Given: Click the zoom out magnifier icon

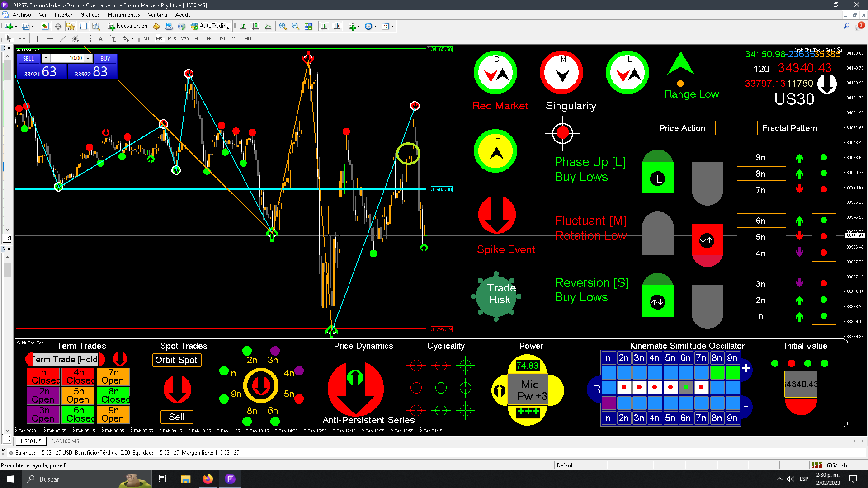Looking at the screenshot, I should pyautogui.click(x=296, y=26).
